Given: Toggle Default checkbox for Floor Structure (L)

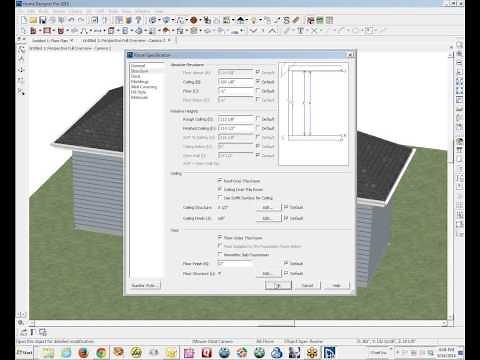Looking at the screenshot, I should [286, 273].
